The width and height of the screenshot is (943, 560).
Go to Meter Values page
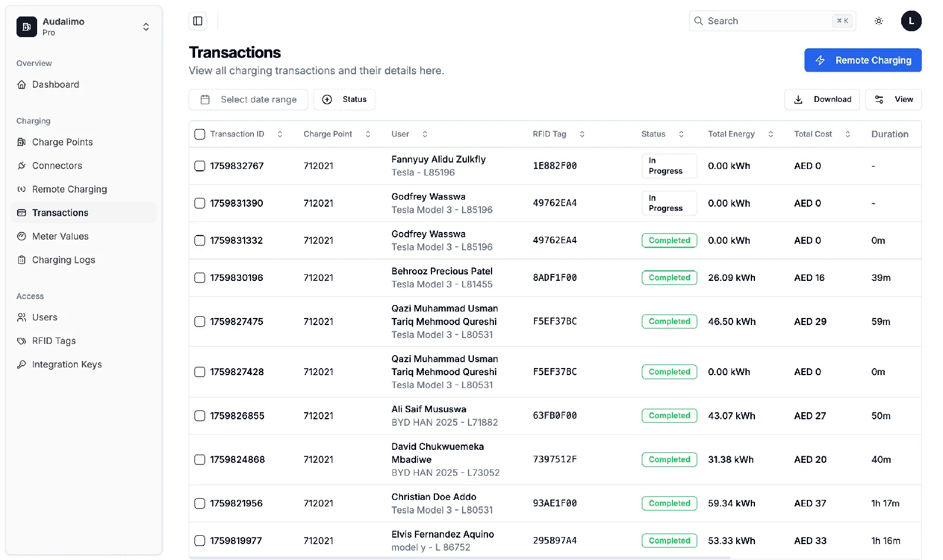(84, 237)
